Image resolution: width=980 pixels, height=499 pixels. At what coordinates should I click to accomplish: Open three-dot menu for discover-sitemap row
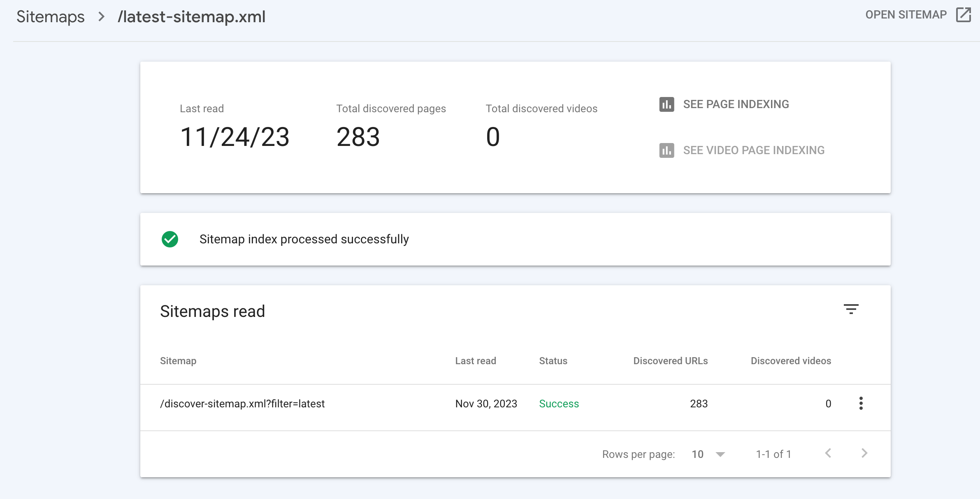click(861, 403)
